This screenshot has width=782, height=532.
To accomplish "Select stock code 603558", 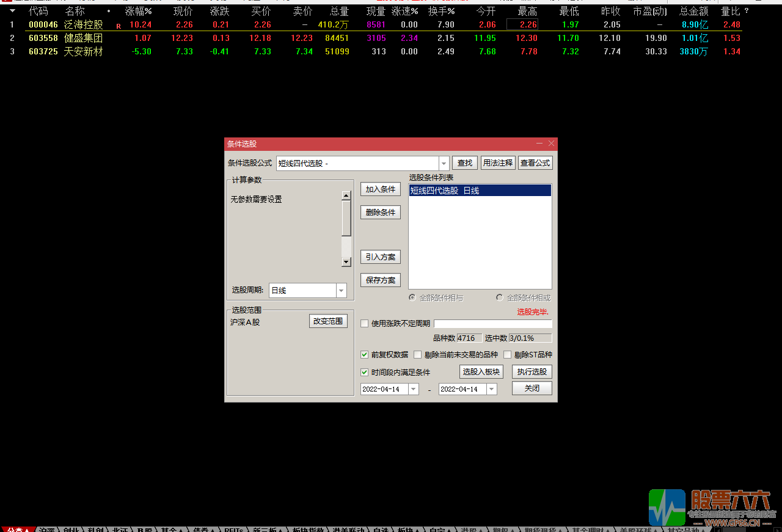I will (43, 38).
